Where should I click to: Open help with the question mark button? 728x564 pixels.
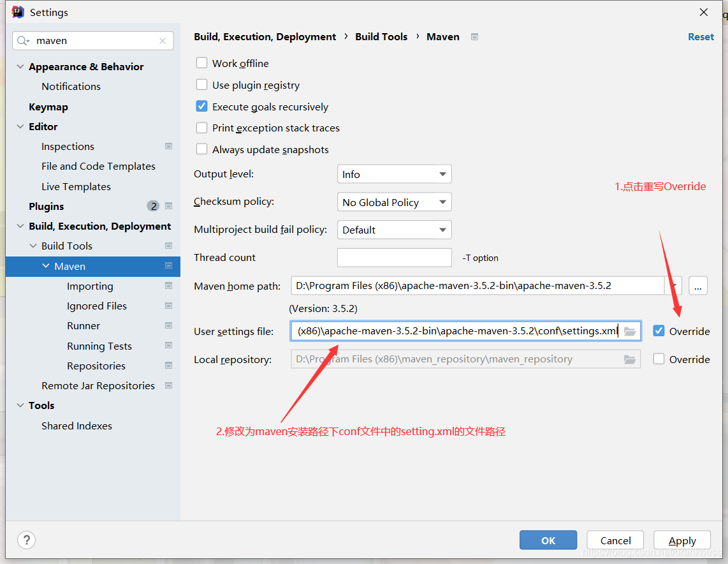[x=27, y=540]
